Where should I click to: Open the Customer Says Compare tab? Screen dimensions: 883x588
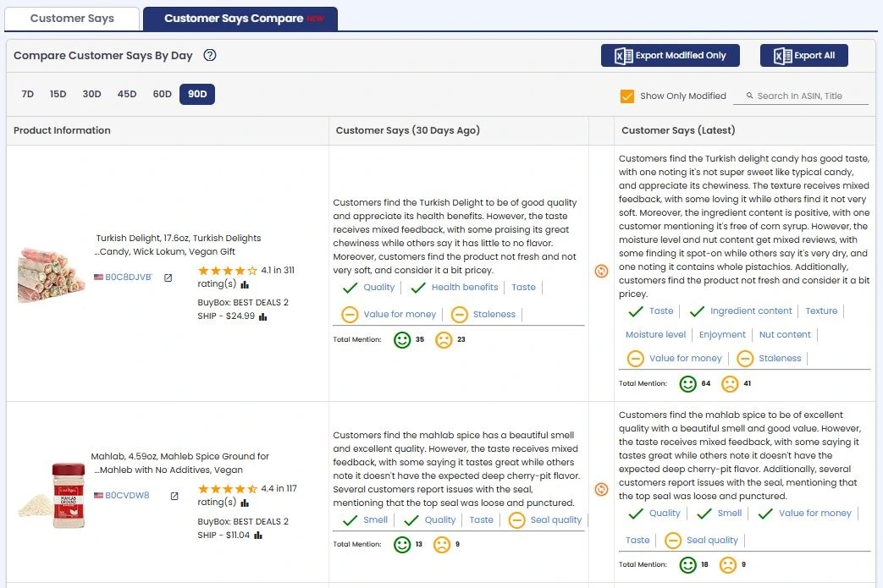pos(240,18)
